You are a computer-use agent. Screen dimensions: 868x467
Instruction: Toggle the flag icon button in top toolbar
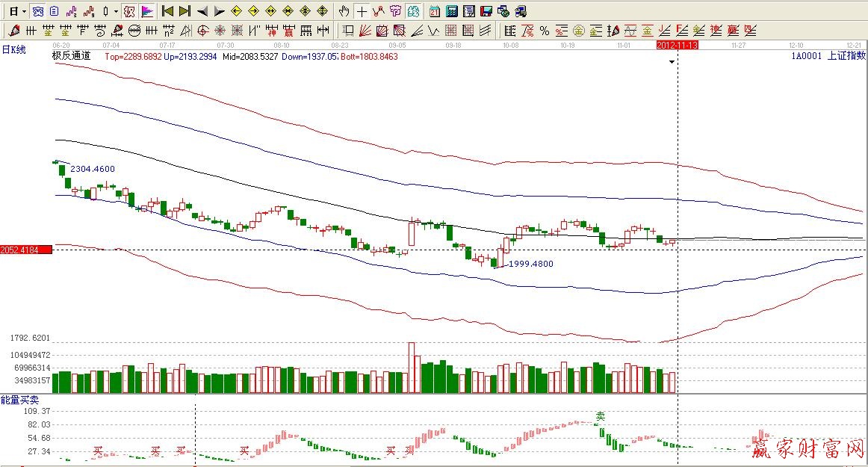pyautogui.click(x=146, y=11)
